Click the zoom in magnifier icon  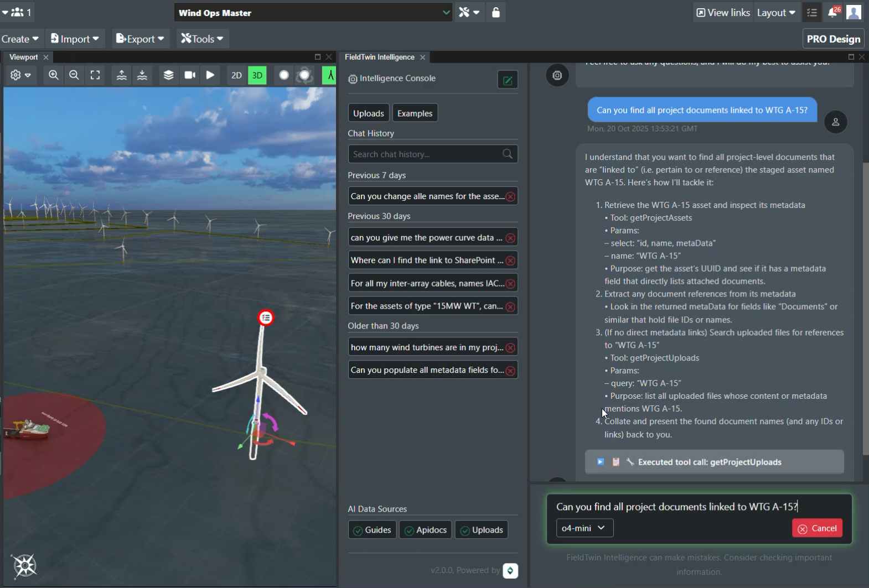coord(54,75)
